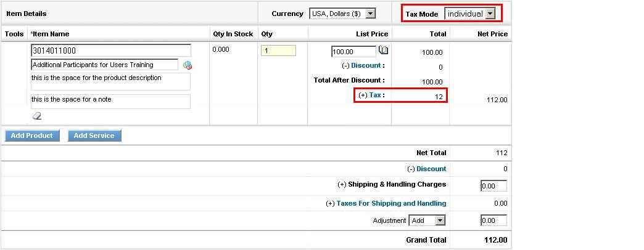Image resolution: width=644 pixels, height=250 pixels.
Task: Click the Total After Discount label
Action: [x=350, y=80]
